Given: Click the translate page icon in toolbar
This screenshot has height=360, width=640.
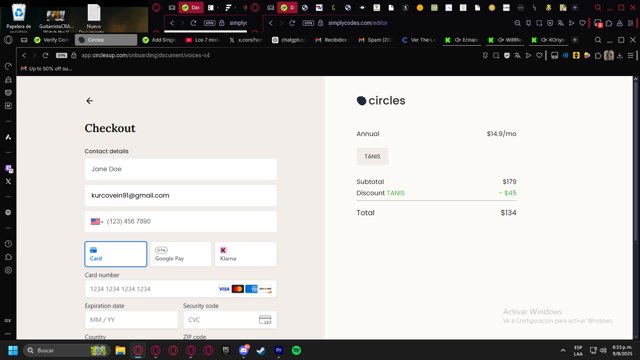Looking at the screenshot, I should (518, 55).
